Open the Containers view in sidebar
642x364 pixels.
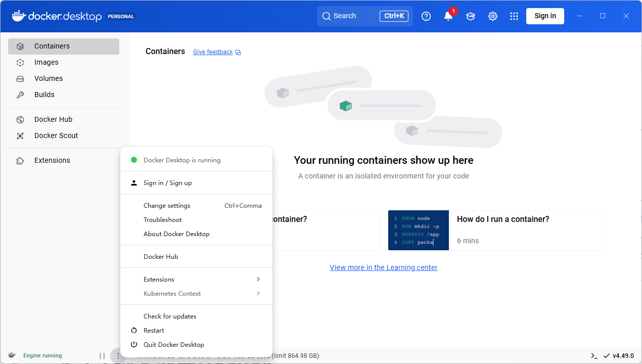(64, 46)
